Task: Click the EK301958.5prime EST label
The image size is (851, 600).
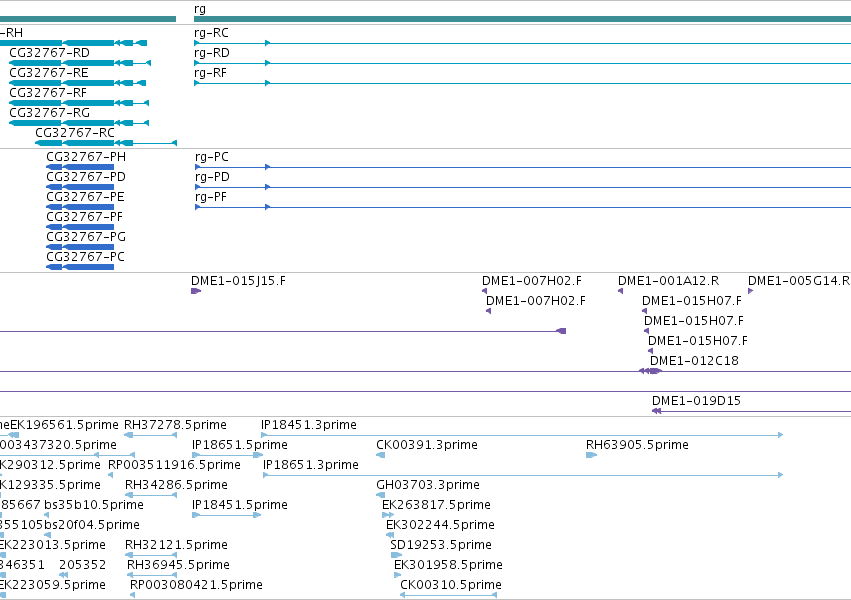Action: [448, 565]
